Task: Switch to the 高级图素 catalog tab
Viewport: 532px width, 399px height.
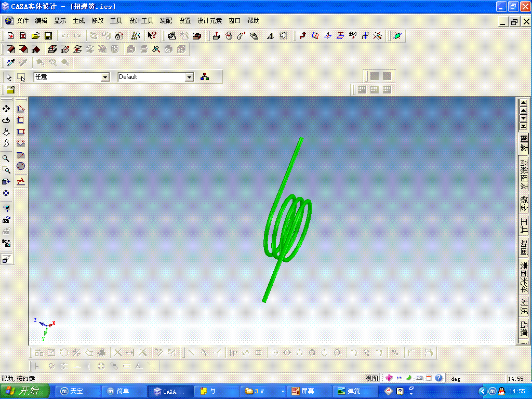Action: point(524,175)
